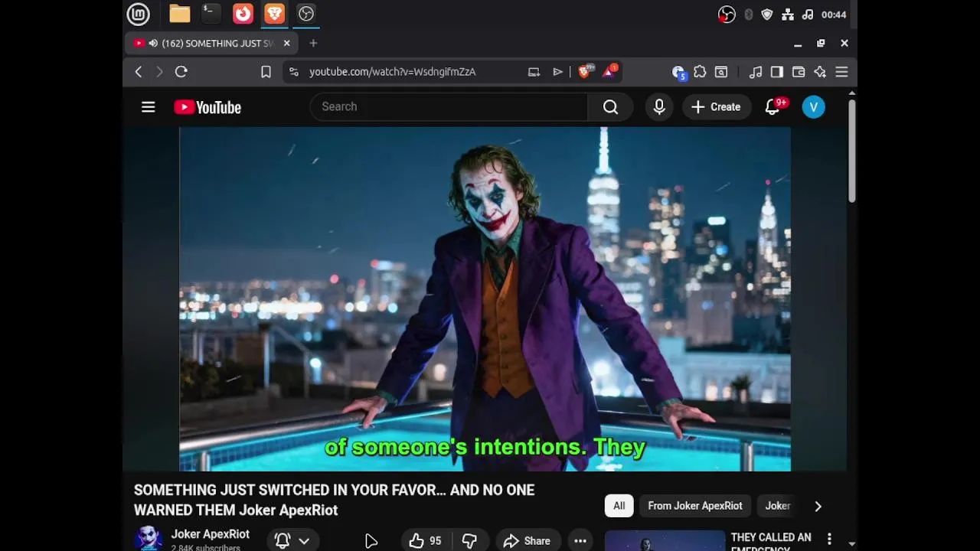The width and height of the screenshot is (980, 551).
Task: Add video to Brave Playlist icon
Action: 557,72
